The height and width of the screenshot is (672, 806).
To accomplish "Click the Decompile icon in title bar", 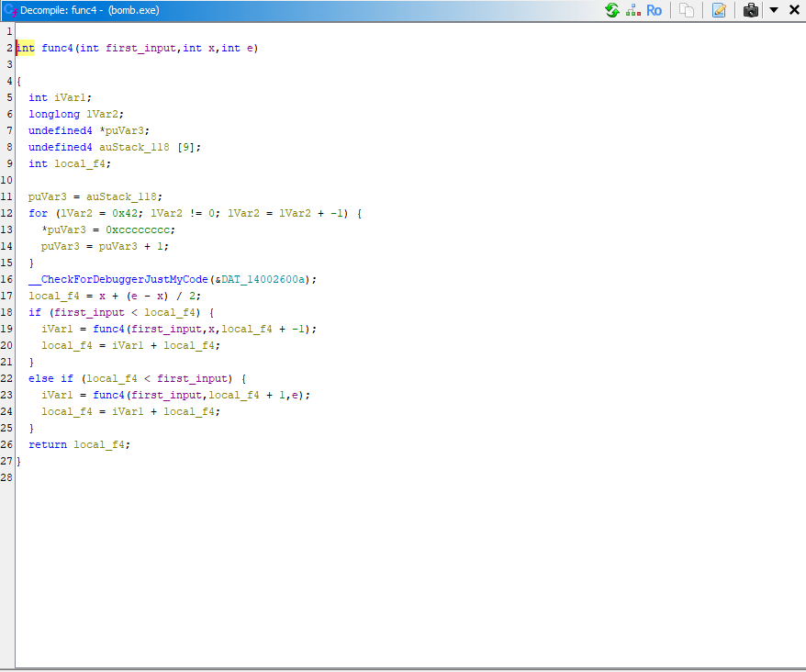I will point(10,10).
